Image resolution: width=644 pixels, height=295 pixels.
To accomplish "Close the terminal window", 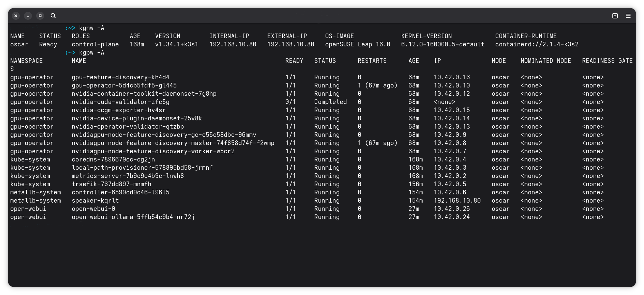I will (16, 16).
